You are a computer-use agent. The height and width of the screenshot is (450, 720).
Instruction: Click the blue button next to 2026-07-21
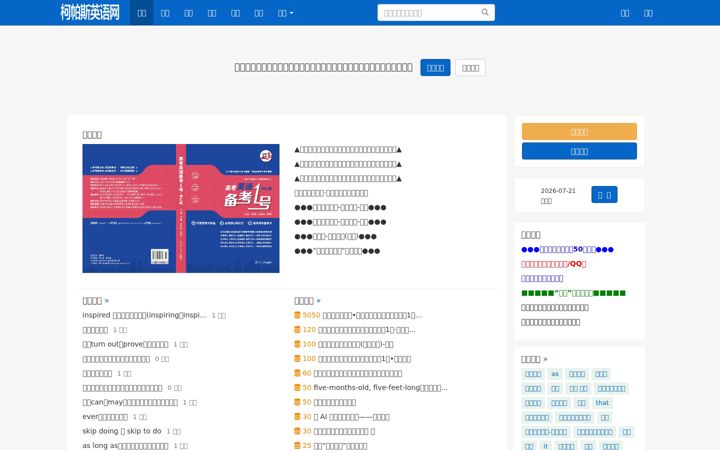[x=604, y=195]
